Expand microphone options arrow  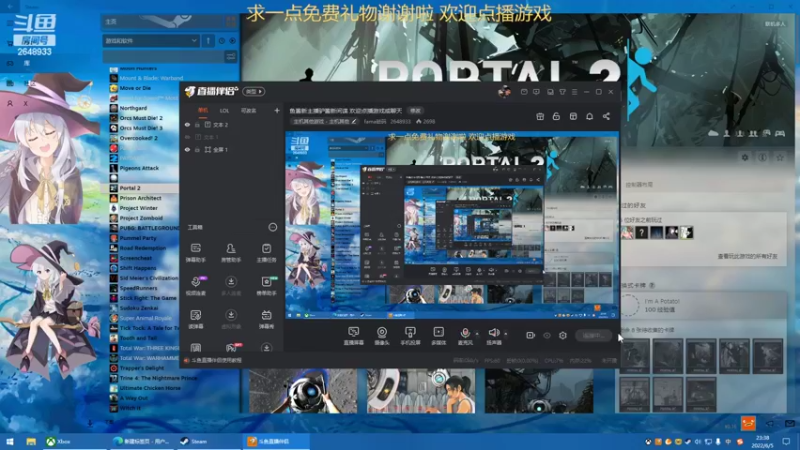click(x=477, y=334)
